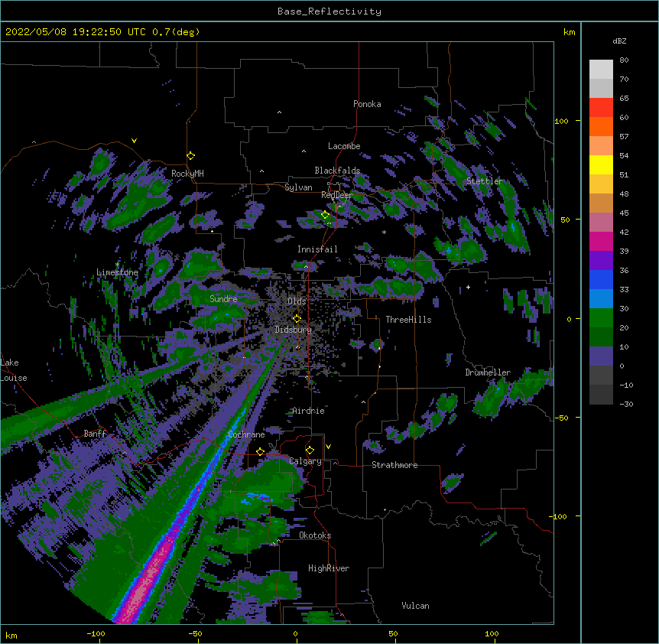
Task: Click the Vulcan label
Action: click(x=415, y=606)
